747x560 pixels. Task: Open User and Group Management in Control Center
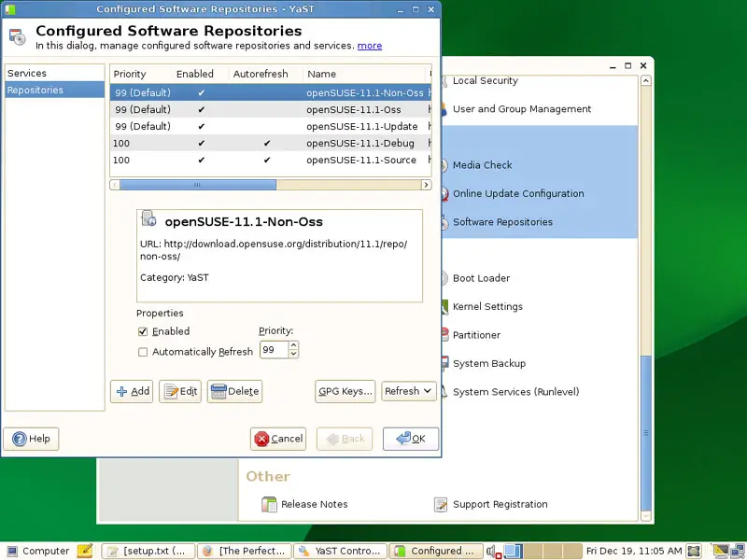click(522, 109)
